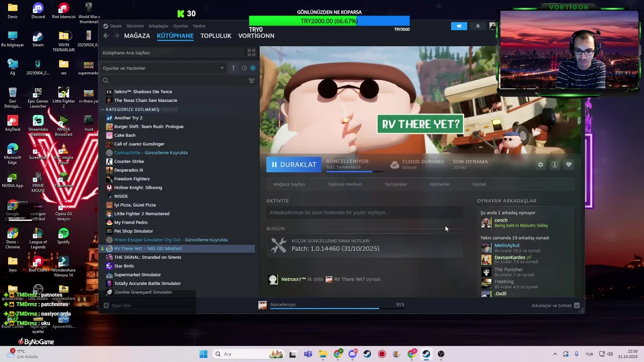Open friend MetinAykut's profile
This screenshot has width=644, height=362.
(x=507, y=245)
